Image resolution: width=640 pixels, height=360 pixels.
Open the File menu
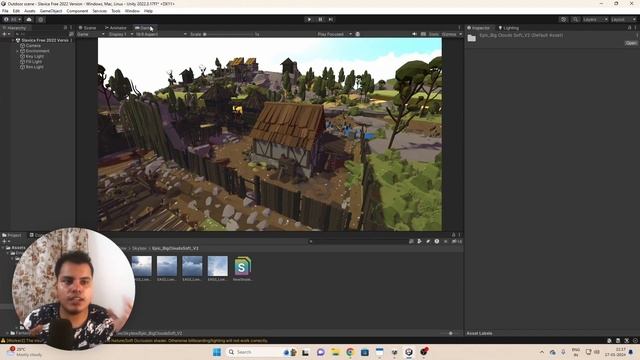(5, 11)
